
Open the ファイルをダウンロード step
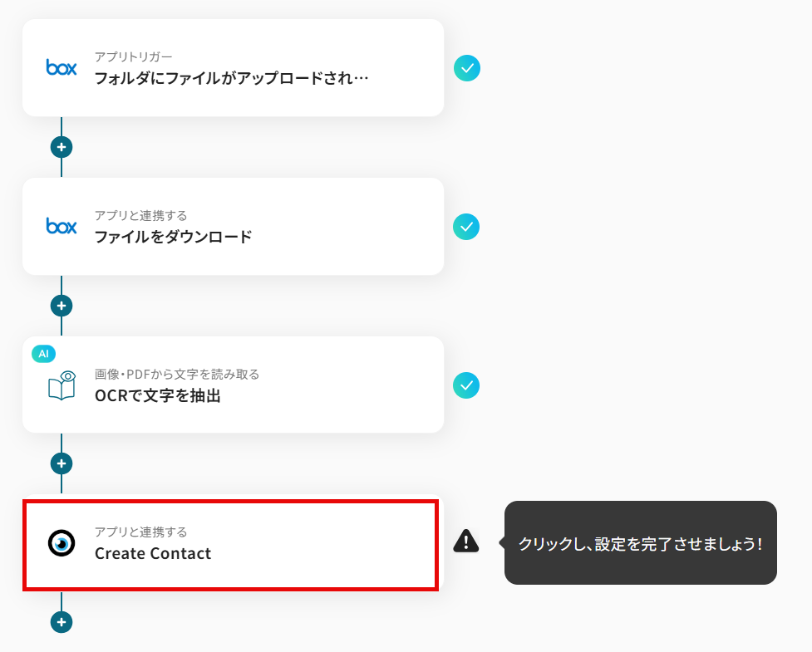173,237
